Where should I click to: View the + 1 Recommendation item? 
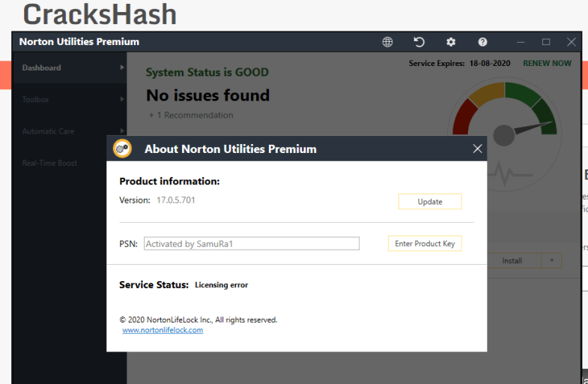191,115
